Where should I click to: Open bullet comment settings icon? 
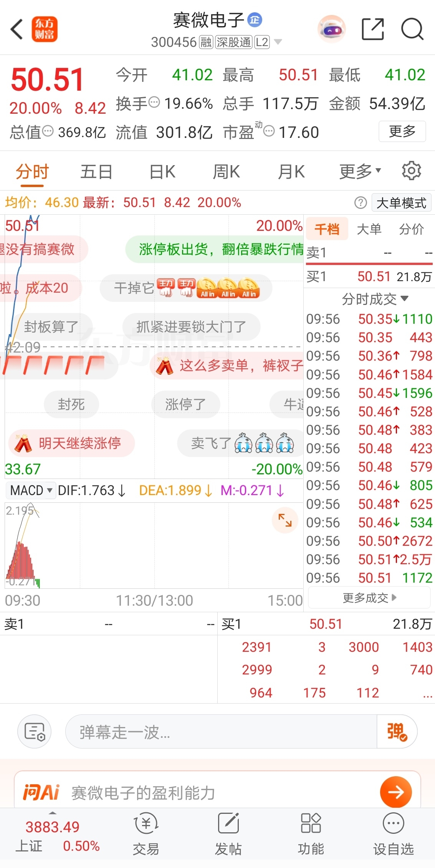(x=35, y=732)
